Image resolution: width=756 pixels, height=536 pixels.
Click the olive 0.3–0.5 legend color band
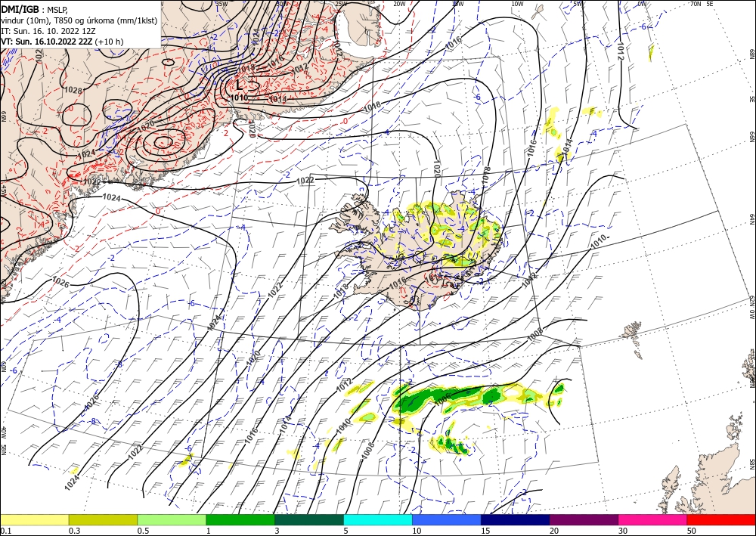pyautogui.click(x=103, y=519)
